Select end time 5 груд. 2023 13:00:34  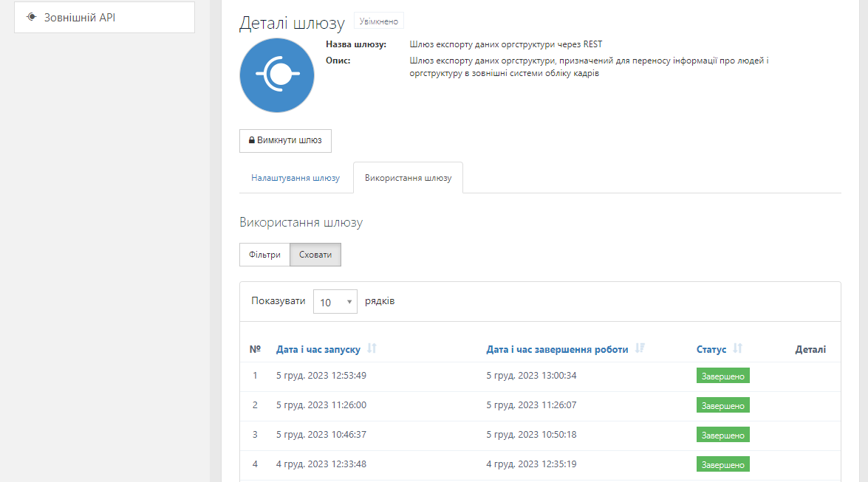click(x=531, y=375)
